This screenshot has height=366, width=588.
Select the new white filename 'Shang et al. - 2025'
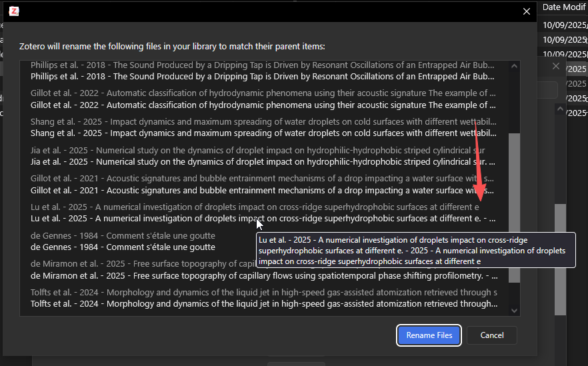tap(263, 133)
